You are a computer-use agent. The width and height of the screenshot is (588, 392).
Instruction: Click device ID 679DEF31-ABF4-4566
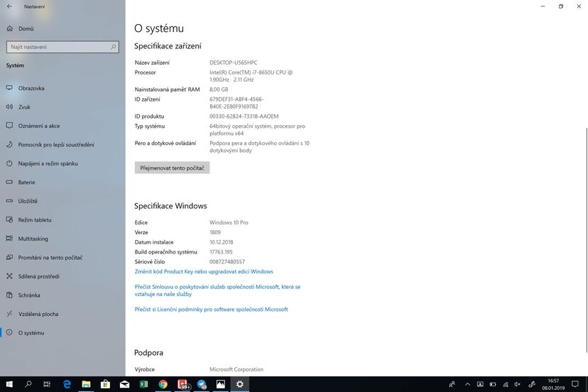pyautogui.click(x=236, y=103)
